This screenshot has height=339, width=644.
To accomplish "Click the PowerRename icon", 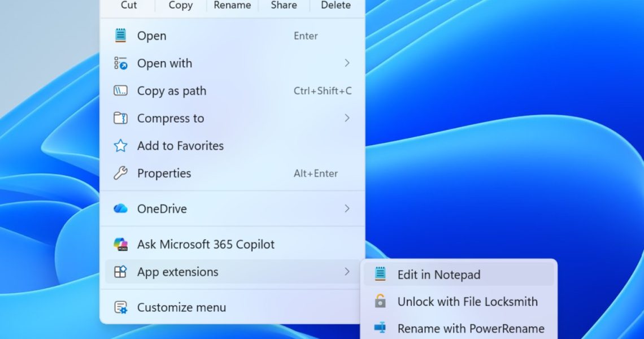I will point(380,328).
